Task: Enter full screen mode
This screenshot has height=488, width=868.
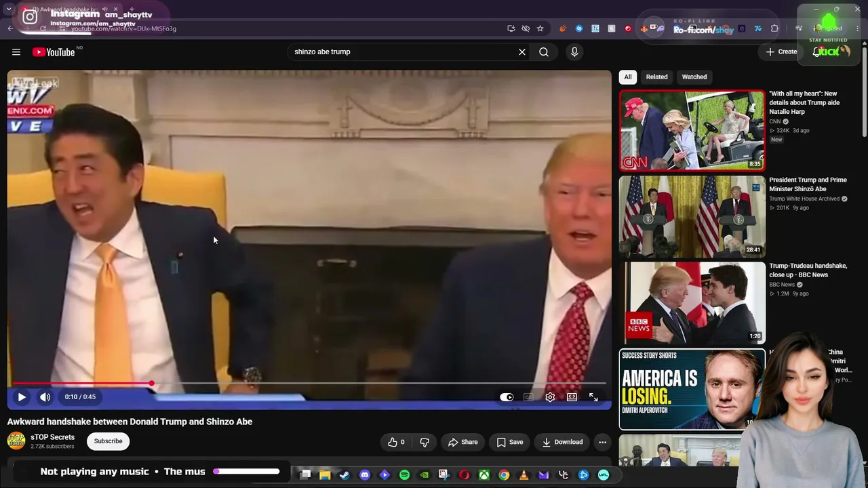Action: [x=593, y=397]
